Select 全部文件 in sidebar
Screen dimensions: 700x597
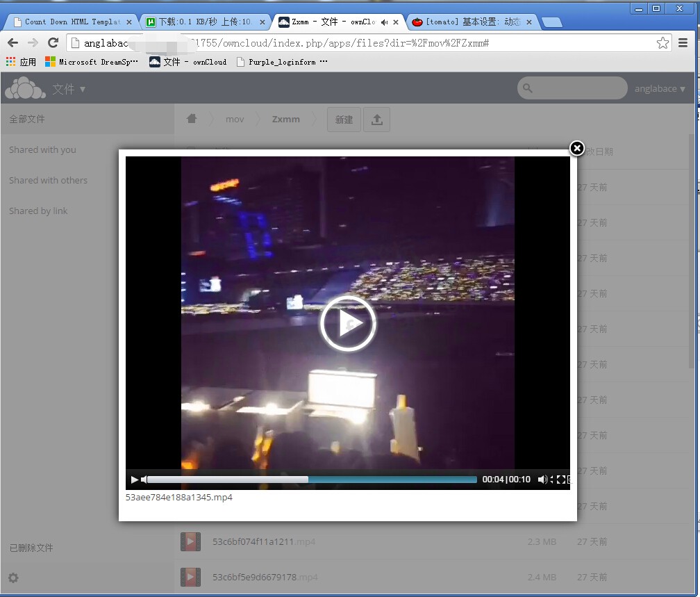pos(87,119)
